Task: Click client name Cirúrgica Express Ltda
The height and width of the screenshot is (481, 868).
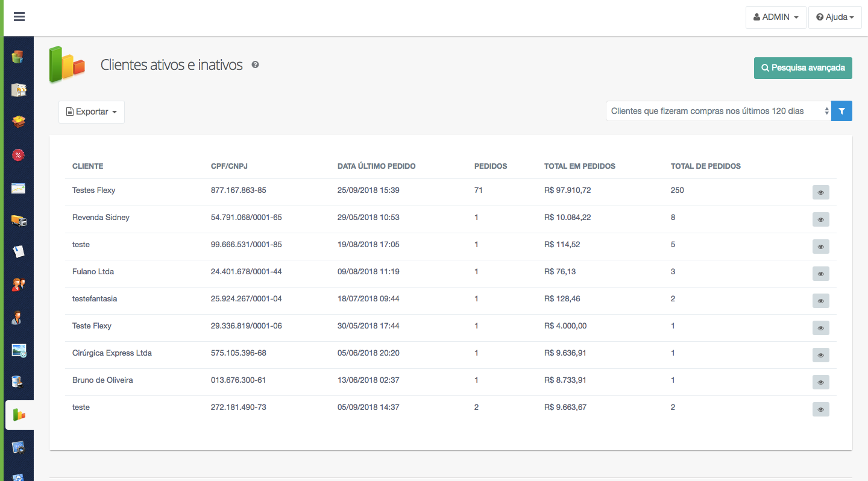Action: pyautogui.click(x=112, y=353)
